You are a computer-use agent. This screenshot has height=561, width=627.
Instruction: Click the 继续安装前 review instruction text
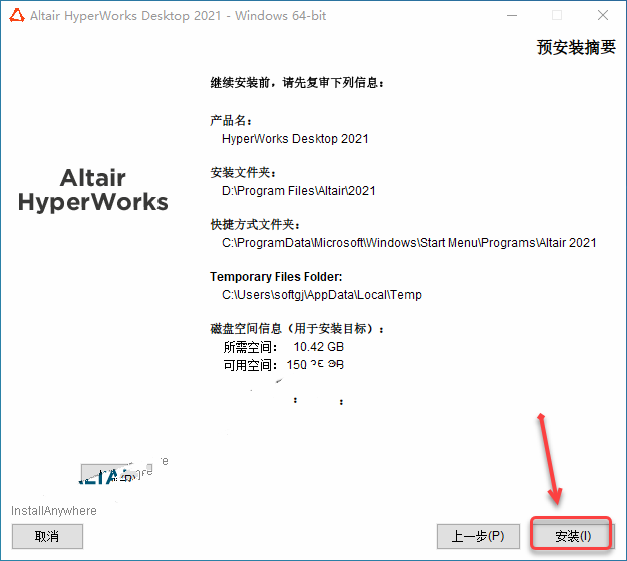[x=297, y=82]
